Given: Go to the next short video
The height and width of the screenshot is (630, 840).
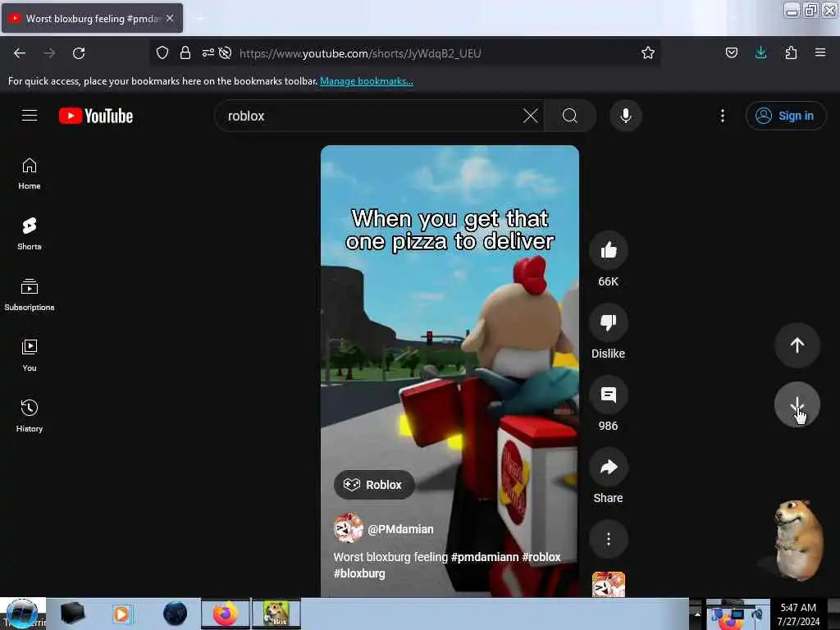Looking at the screenshot, I should click(797, 405).
